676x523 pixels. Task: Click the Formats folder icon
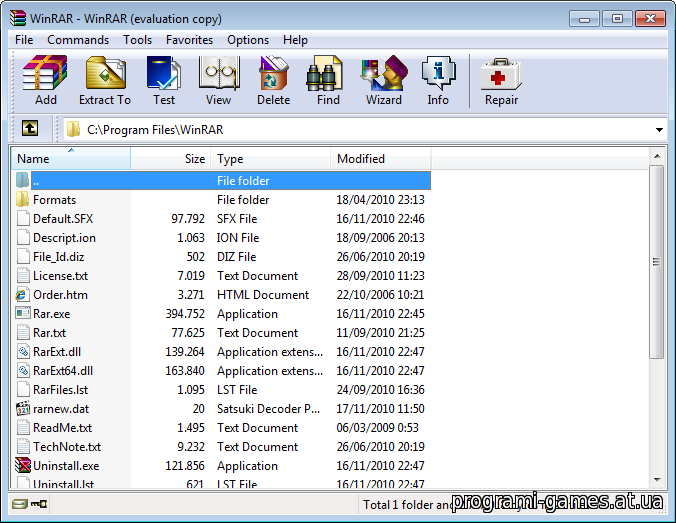pyautogui.click(x=22, y=199)
